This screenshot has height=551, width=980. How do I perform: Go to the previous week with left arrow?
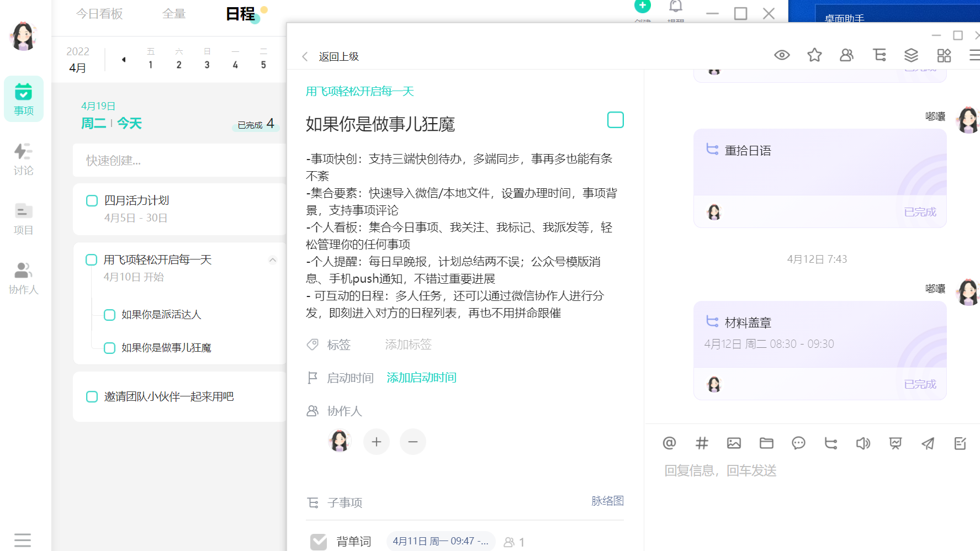coord(124,60)
